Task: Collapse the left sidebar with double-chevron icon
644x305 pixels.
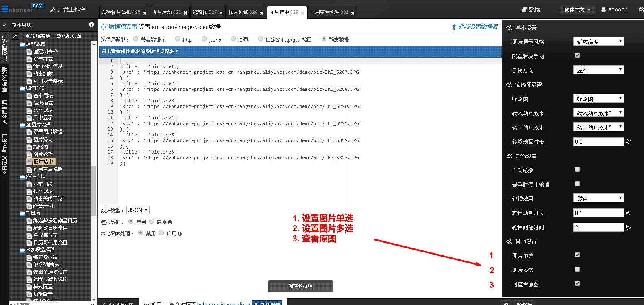Action: coord(4,25)
